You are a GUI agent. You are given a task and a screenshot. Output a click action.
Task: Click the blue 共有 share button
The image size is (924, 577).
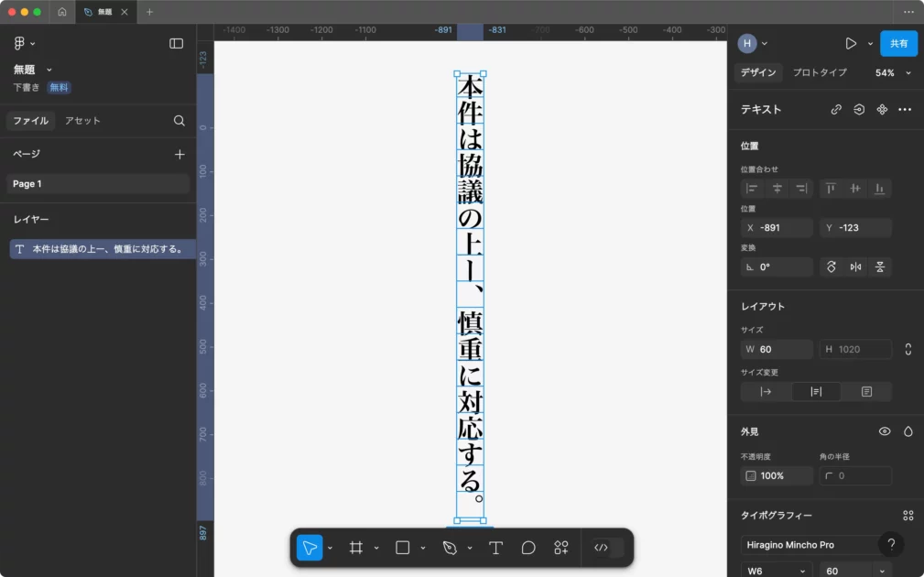coord(898,43)
